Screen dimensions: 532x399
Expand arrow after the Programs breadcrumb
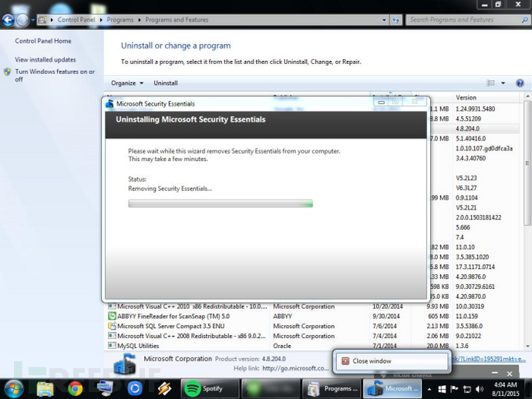click(140, 20)
